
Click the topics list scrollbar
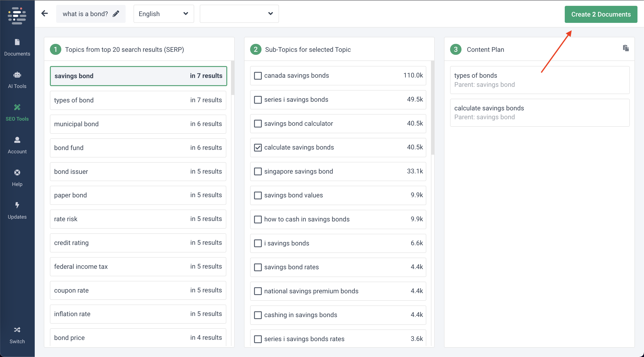[x=233, y=78]
